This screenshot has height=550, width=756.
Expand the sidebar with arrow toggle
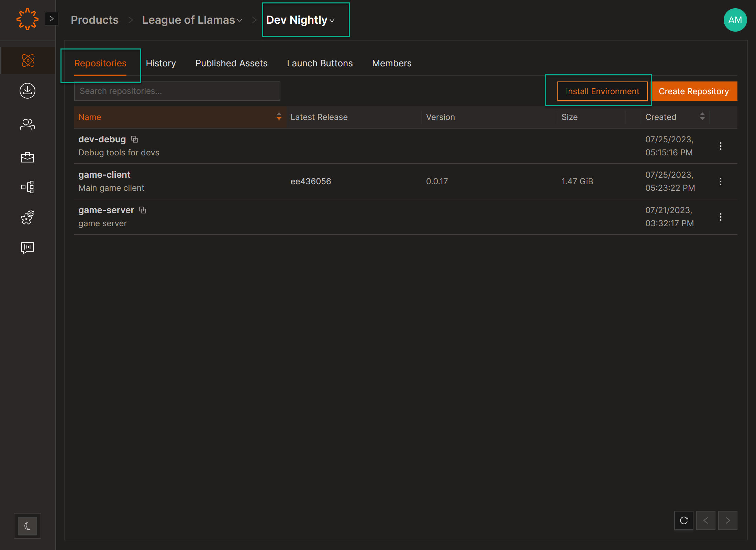(52, 19)
